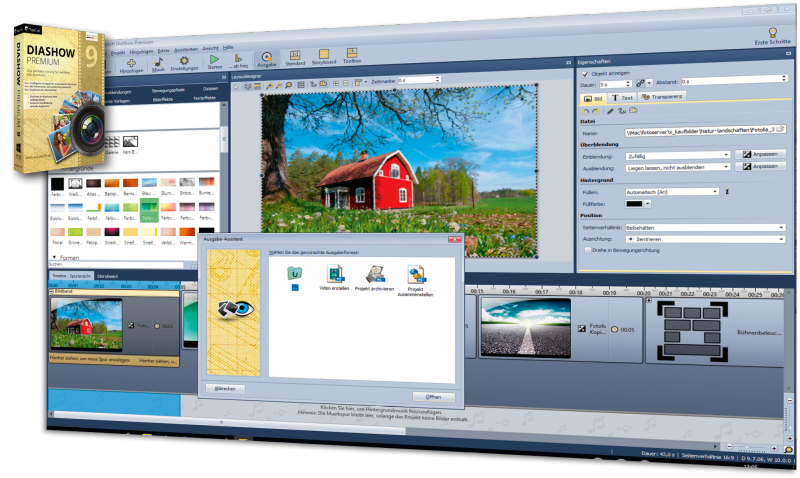800x478 pixels.
Task: Start playback with the Starten button
Action: [x=214, y=62]
